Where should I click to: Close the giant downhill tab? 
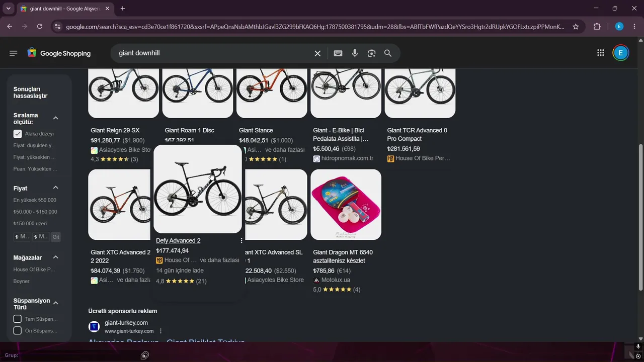click(x=107, y=9)
